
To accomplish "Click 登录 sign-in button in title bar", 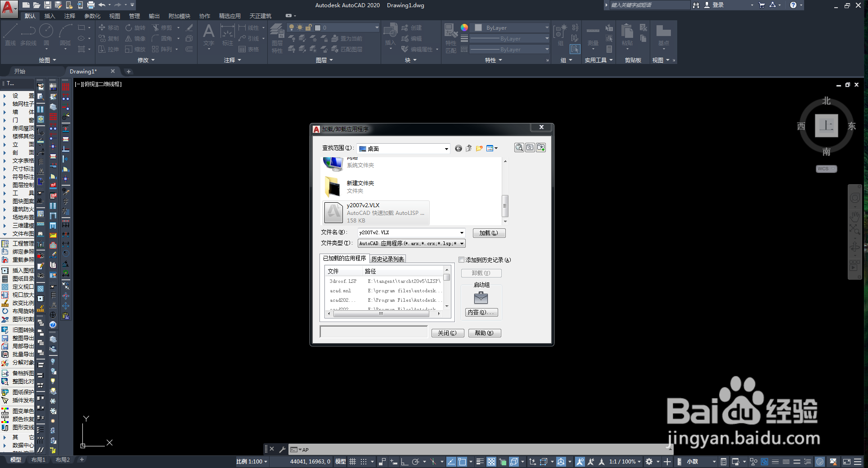I will (x=715, y=5).
